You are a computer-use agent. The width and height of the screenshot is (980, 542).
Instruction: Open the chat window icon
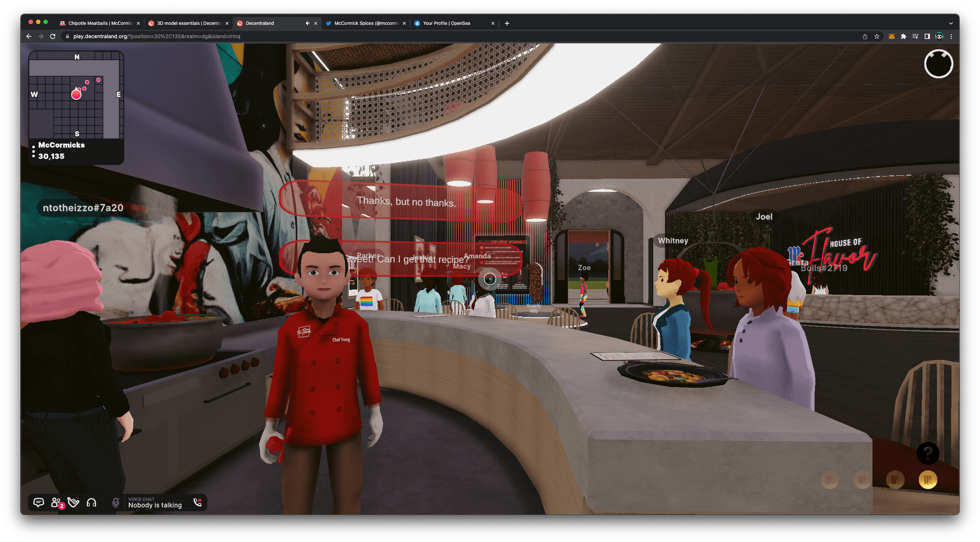click(39, 502)
